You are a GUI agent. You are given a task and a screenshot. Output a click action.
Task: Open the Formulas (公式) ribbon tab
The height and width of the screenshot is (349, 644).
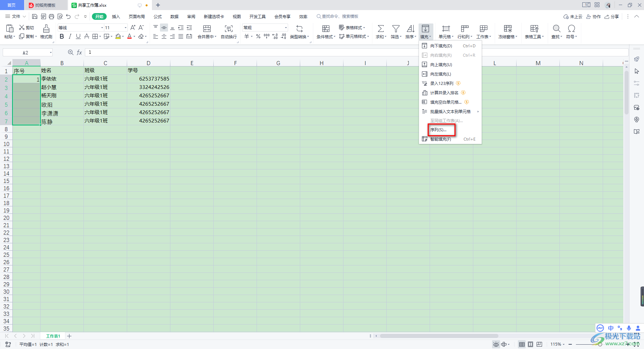pos(158,16)
